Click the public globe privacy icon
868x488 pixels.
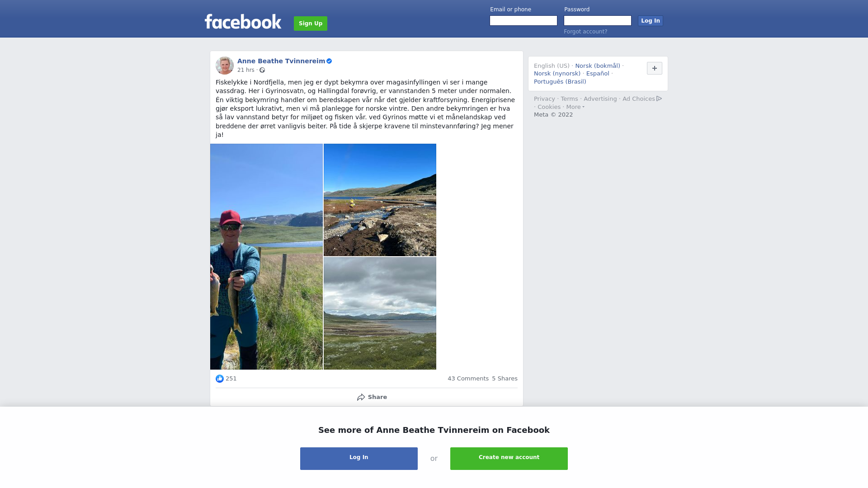pyautogui.click(x=262, y=70)
